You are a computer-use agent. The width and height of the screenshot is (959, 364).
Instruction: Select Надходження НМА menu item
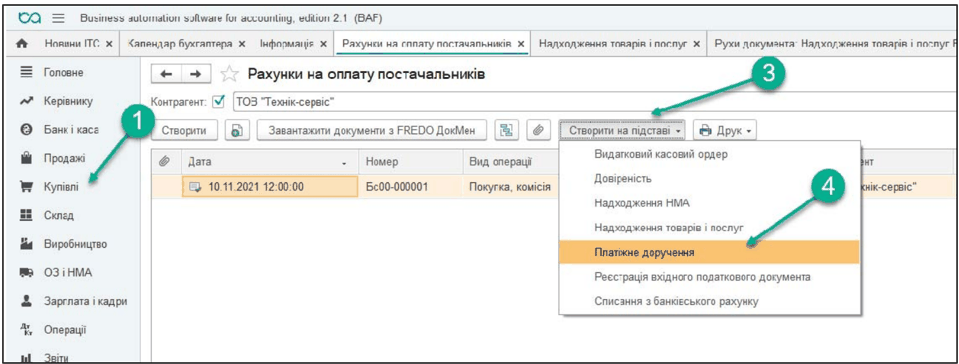[x=709, y=203]
